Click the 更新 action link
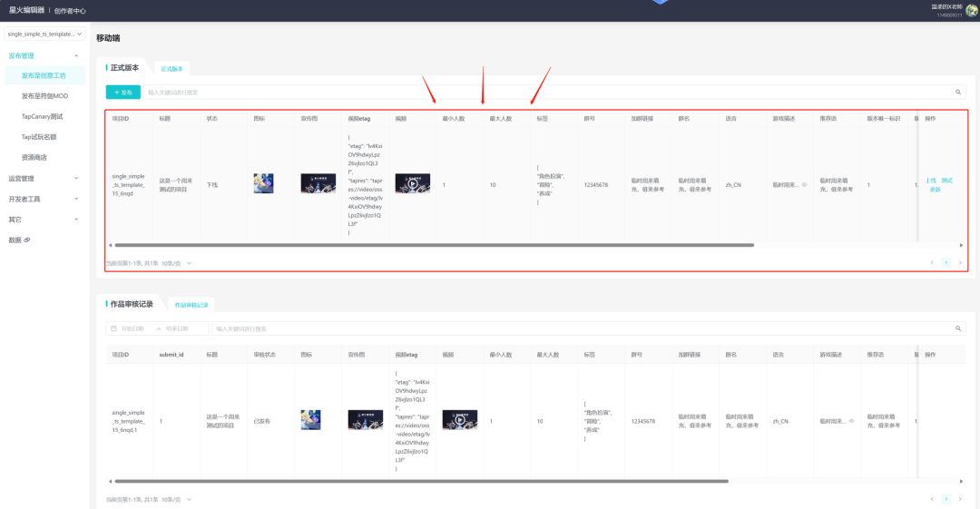This screenshot has width=980, height=509. pos(935,190)
